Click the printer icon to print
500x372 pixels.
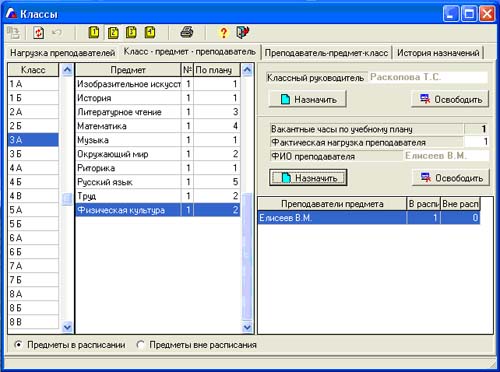tap(187, 32)
